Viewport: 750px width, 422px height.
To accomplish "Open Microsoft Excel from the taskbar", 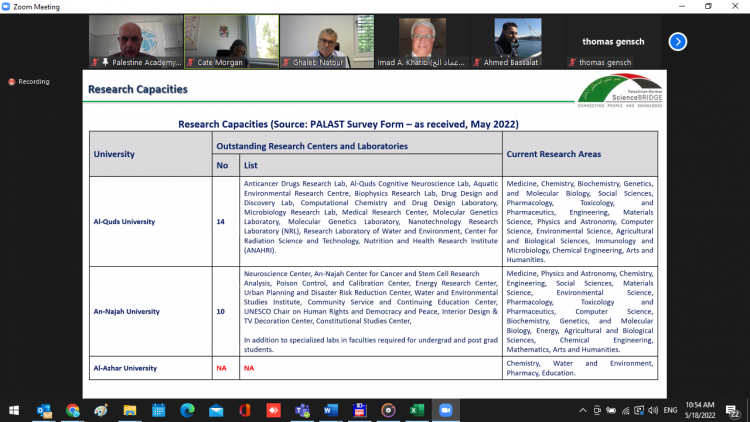I will [417, 411].
